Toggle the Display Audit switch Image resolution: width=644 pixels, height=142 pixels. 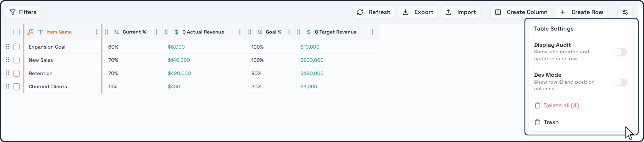click(x=621, y=52)
